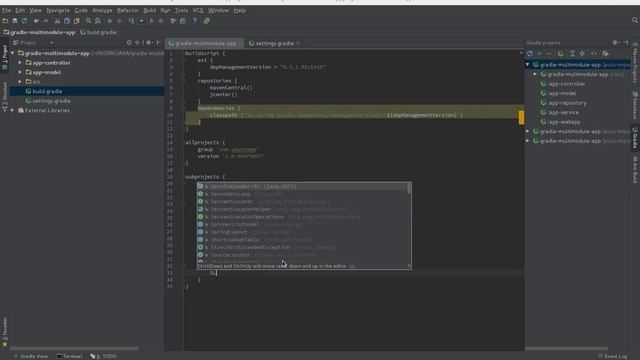The height and width of the screenshot is (360, 640).
Task: Open the run configuration dropdown
Action: tap(141, 21)
